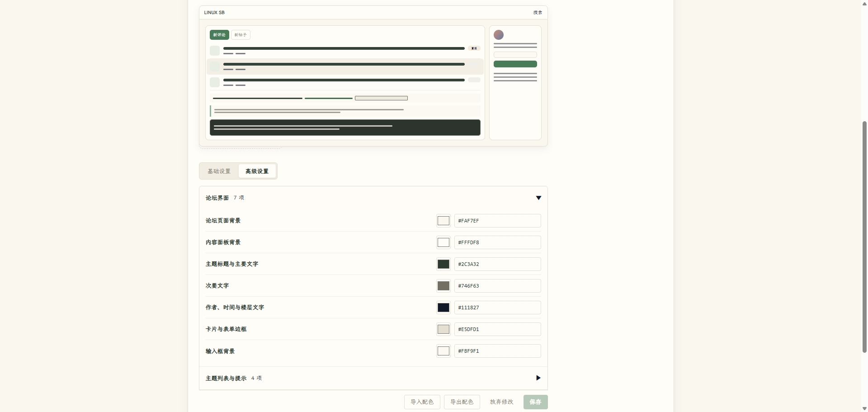
Task: Focus the #FAF7EF hex input field
Action: click(498, 221)
